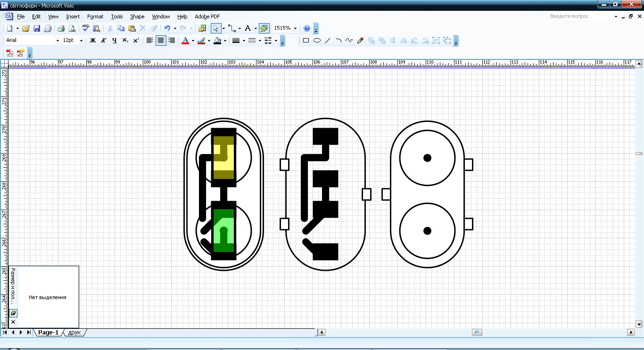
Task: Click the red font color swatch
Action: (x=185, y=41)
